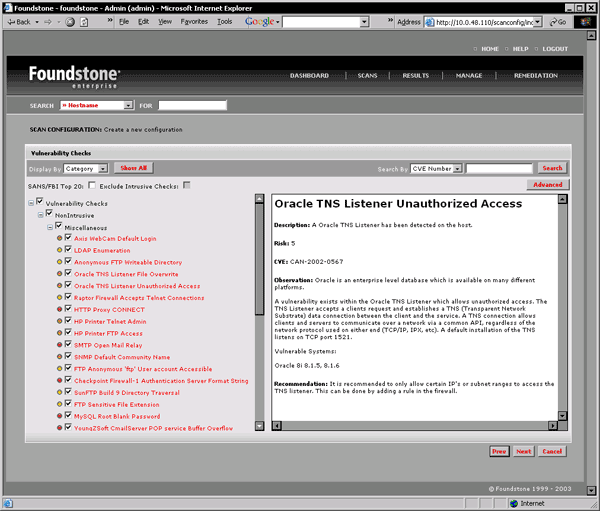Enable the SANS/FBI Top 20 checkbox
600x511 pixels.
point(92,185)
